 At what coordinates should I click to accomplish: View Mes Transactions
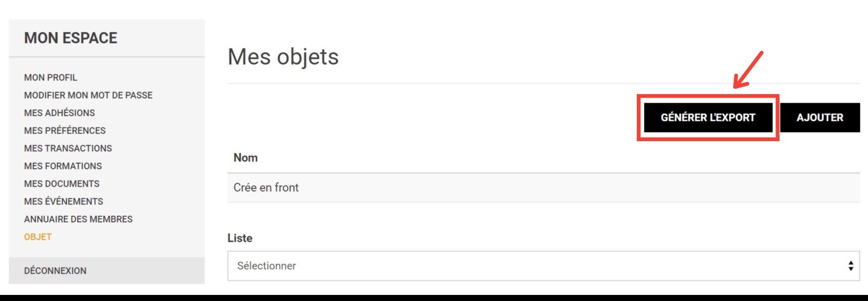coord(68,148)
